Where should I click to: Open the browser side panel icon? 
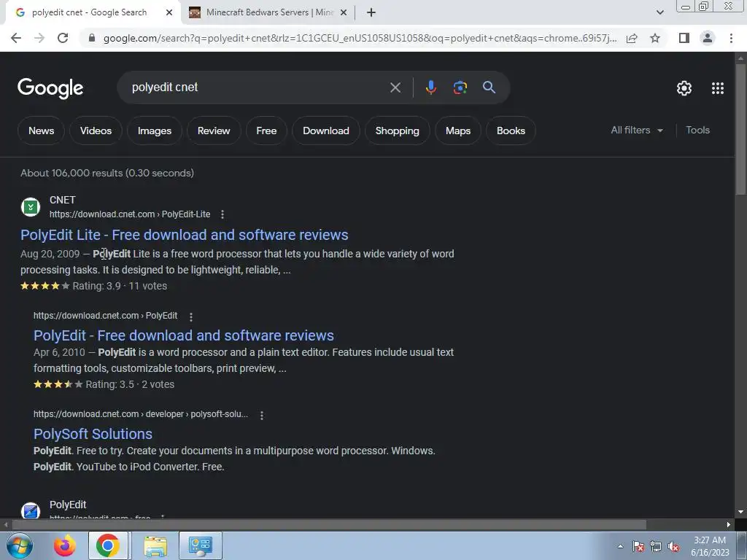(684, 38)
